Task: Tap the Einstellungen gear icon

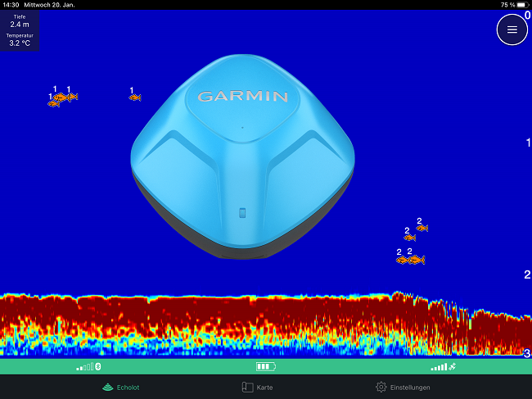Action: pos(381,387)
